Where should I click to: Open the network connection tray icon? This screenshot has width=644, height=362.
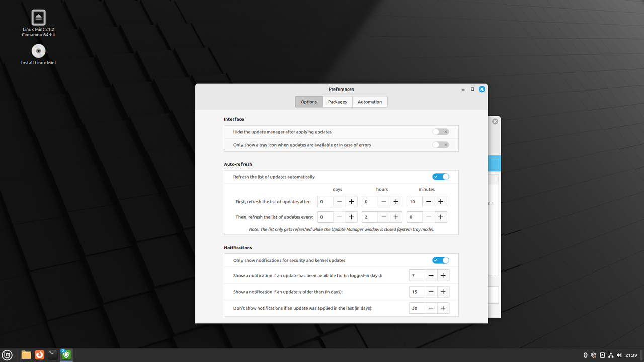(x=611, y=355)
